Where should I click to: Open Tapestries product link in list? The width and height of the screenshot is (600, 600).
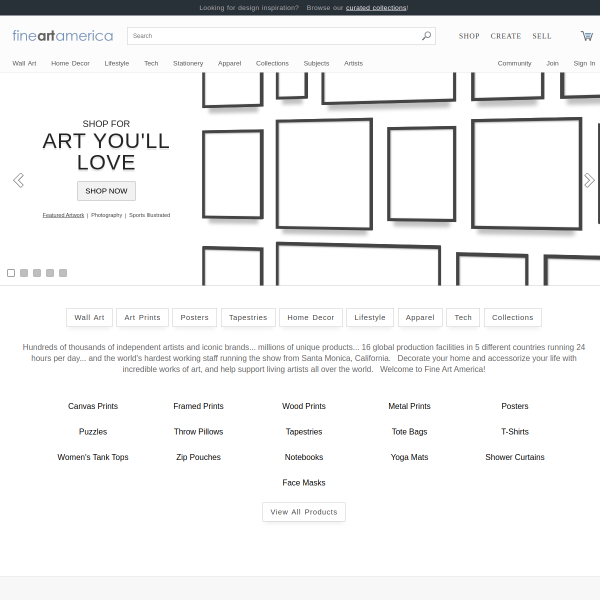(x=304, y=432)
